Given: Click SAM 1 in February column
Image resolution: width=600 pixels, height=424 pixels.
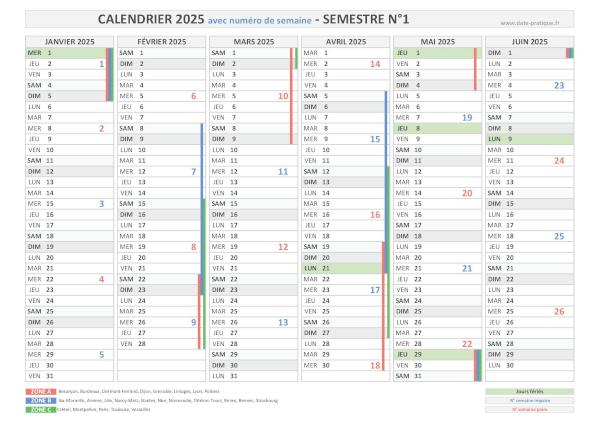Looking at the screenshot, I should [161, 53].
